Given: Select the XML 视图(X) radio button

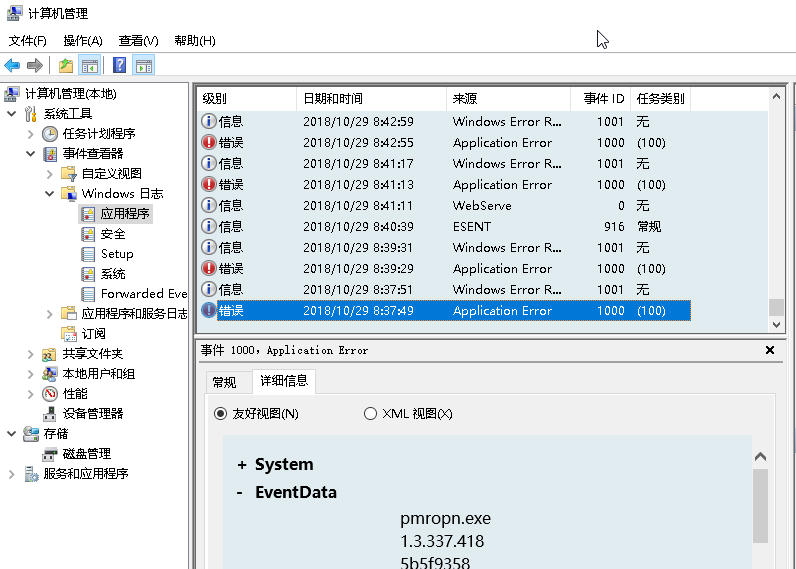Looking at the screenshot, I should coord(370,414).
